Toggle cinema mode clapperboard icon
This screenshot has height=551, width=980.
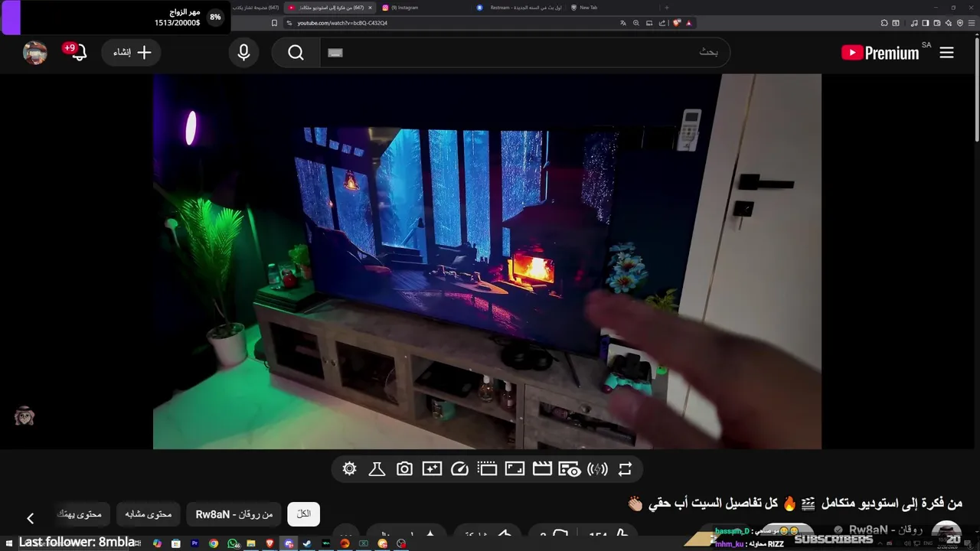(542, 469)
